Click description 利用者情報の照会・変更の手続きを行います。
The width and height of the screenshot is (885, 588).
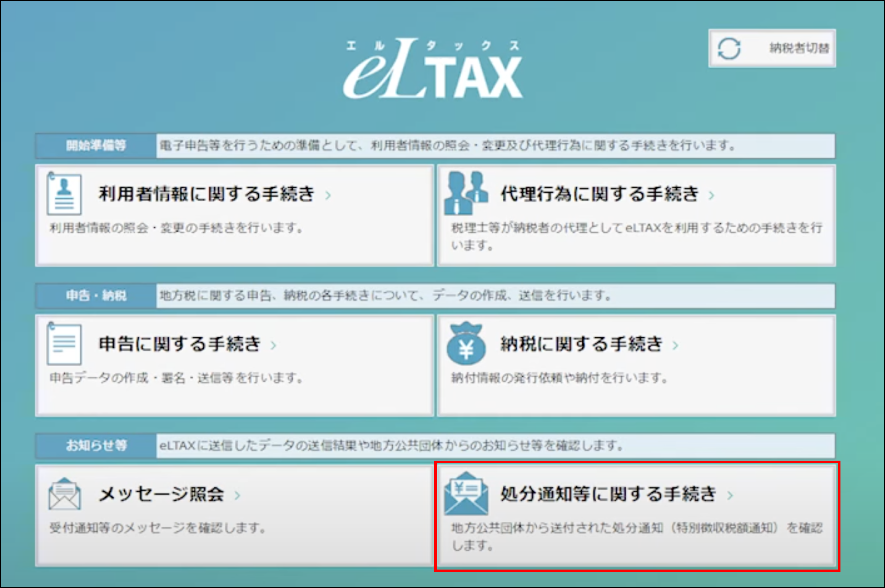click(x=176, y=228)
